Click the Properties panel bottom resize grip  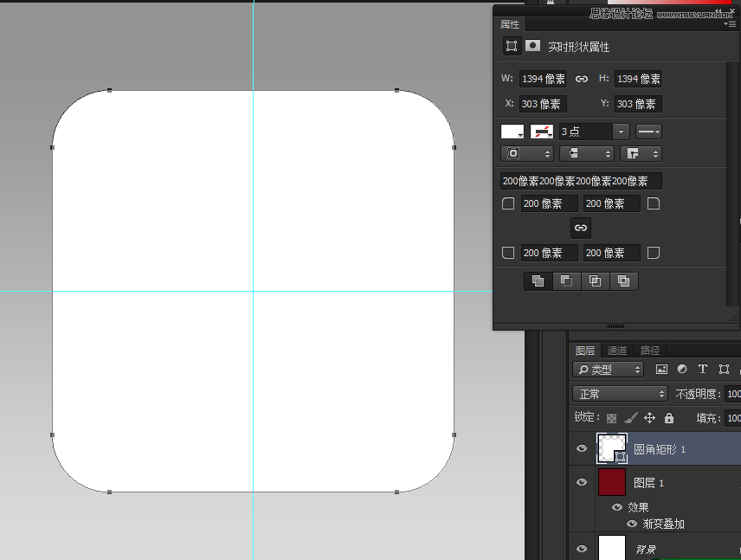pyautogui.click(x=615, y=326)
